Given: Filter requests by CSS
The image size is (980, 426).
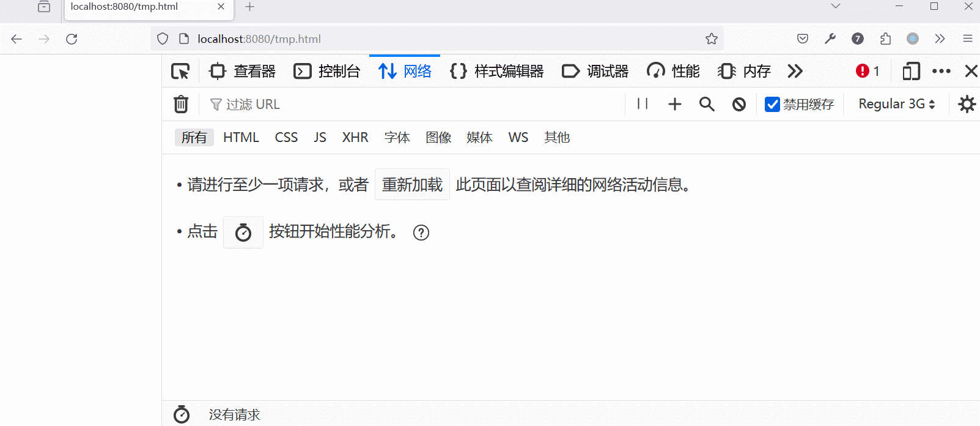Looking at the screenshot, I should tap(286, 138).
